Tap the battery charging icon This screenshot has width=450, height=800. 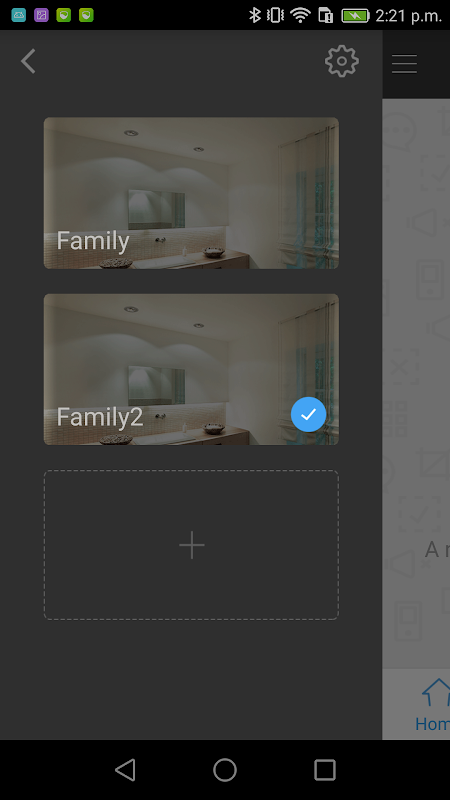355,16
